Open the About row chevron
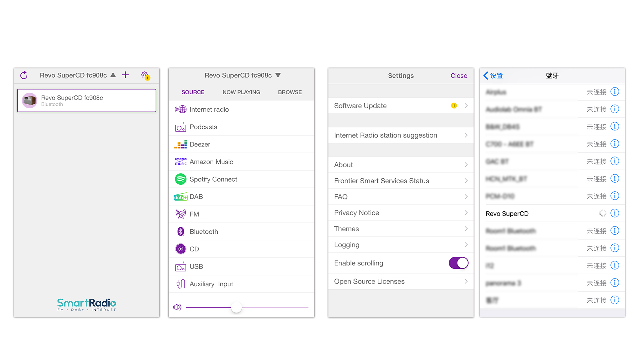Image resolution: width=644 pixels, height=362 pixels. tap(466, 165)
